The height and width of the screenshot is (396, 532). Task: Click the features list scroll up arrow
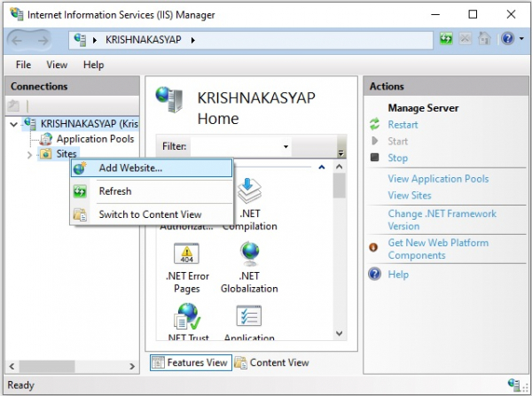(339, 167)
